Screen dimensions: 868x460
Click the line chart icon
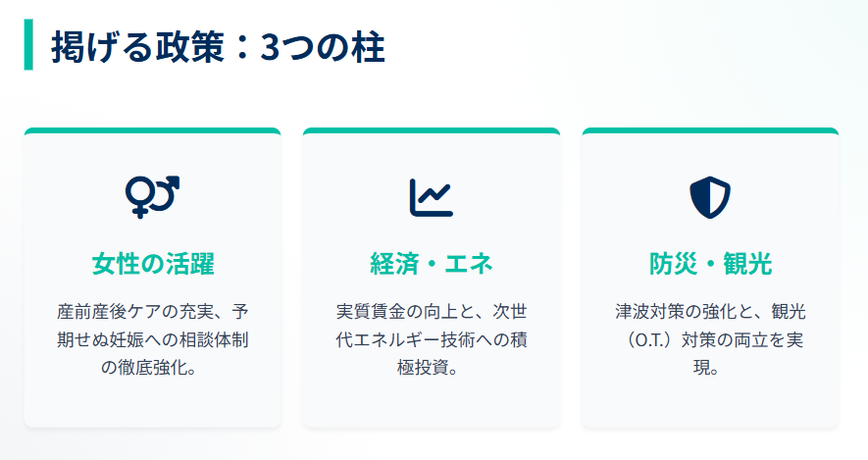pyautogui.click(x=431, y=196)
